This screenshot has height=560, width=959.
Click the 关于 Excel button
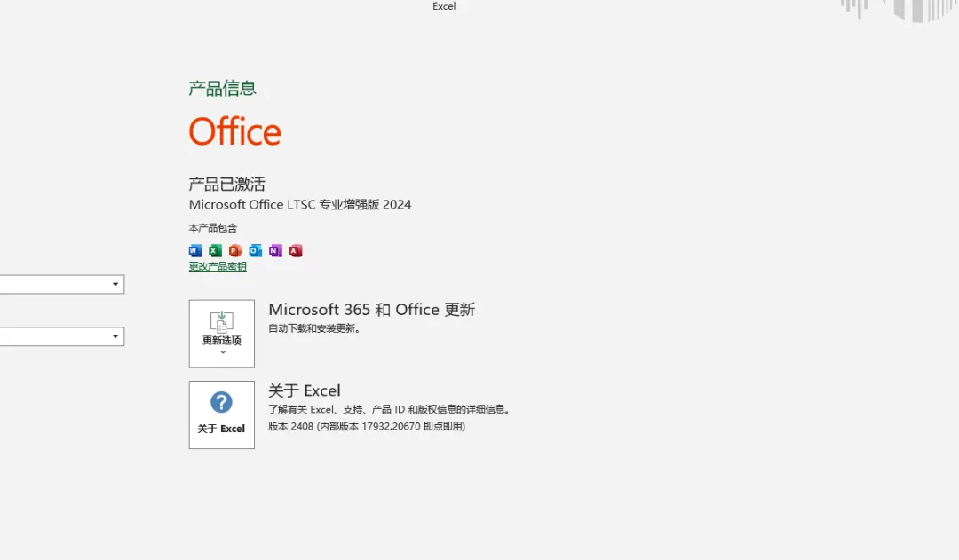tap(222, 415)
